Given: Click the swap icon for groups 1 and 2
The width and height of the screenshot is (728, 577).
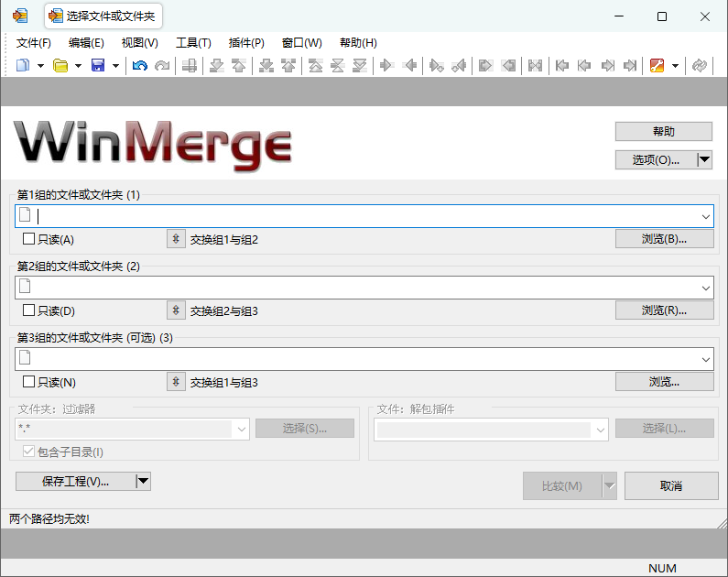Looking at the screenshot, I should pyautogui.click(x=176, y=239).
